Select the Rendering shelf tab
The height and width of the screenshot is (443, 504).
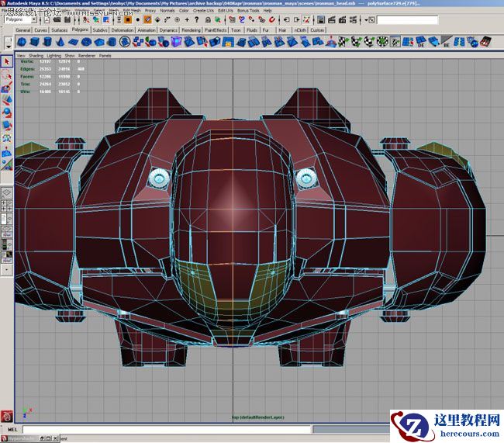point(191,30)
